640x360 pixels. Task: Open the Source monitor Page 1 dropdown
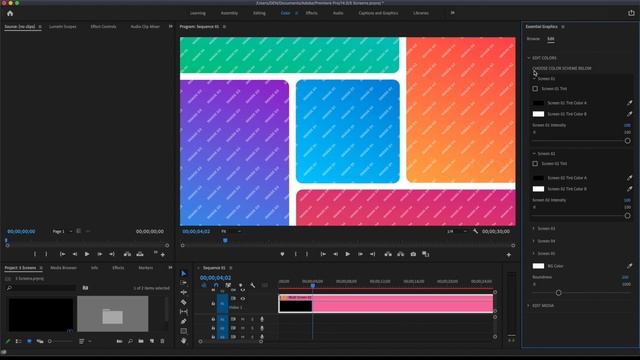(x=62, y=231)
